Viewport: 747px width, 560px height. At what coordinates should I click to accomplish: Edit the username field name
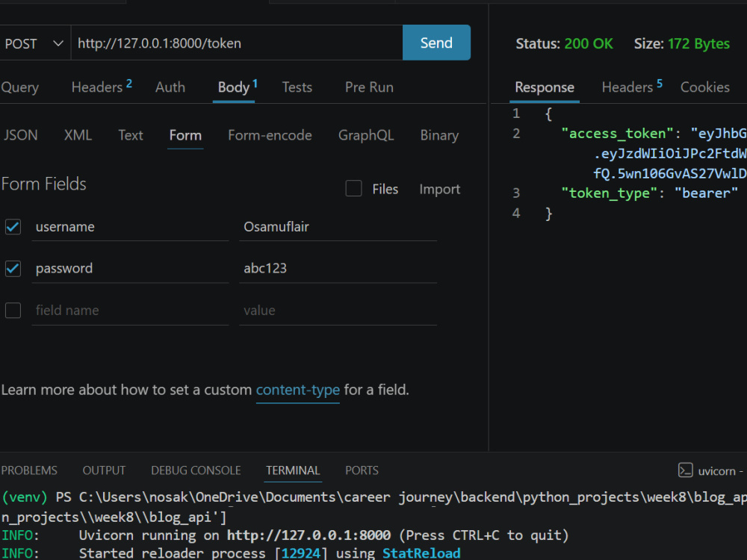click(130, 227)
